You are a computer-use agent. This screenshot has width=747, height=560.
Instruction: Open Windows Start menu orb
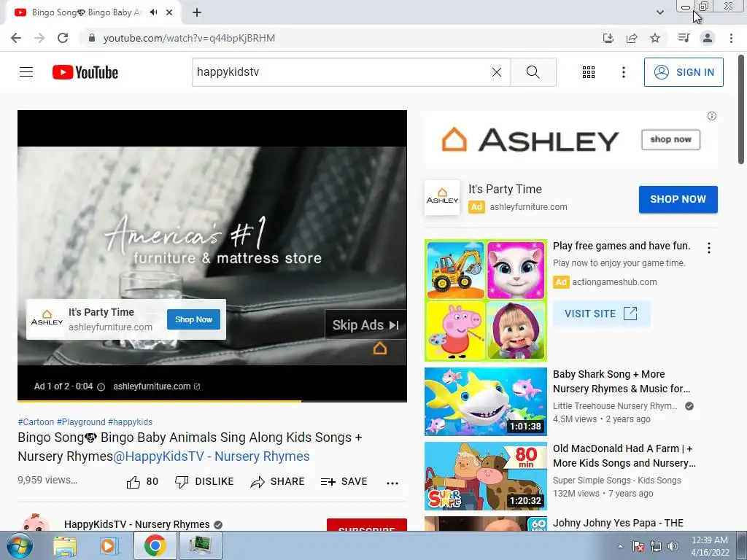[x=19, y=545]
